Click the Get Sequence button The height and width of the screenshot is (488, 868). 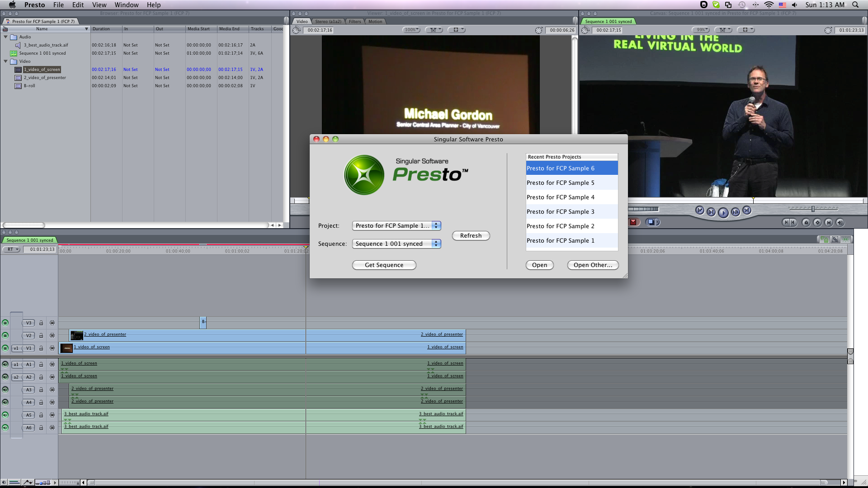[x=384, y=265]
